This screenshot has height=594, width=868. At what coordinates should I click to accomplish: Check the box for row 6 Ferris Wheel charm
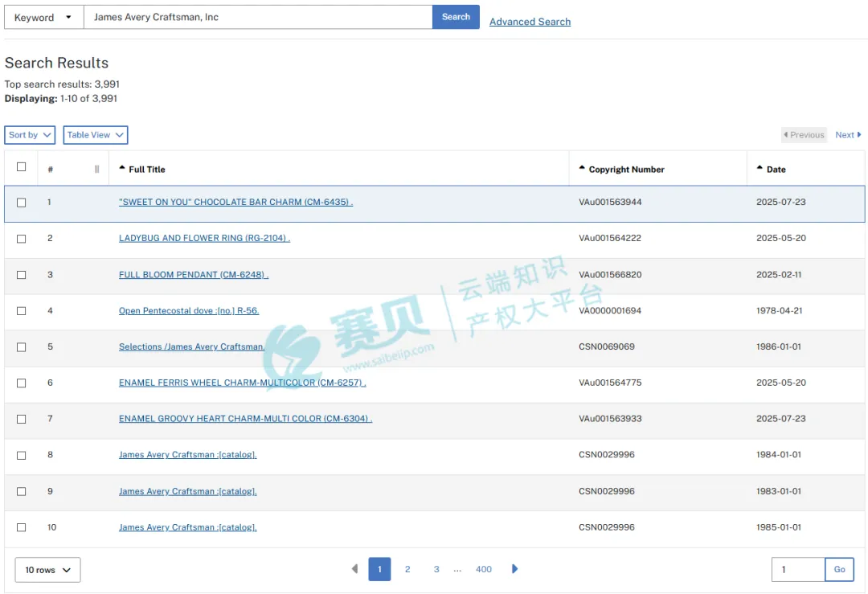coord(21,383)
